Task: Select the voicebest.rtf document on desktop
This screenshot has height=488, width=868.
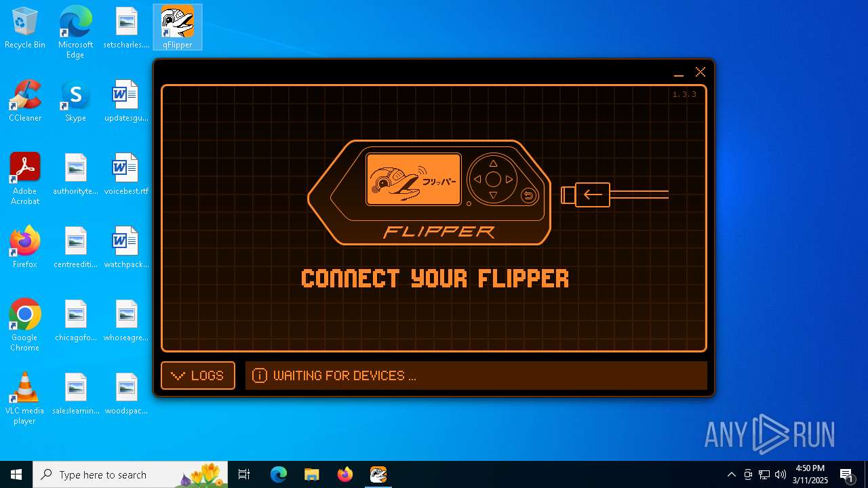Action: (x=126, y=174)
